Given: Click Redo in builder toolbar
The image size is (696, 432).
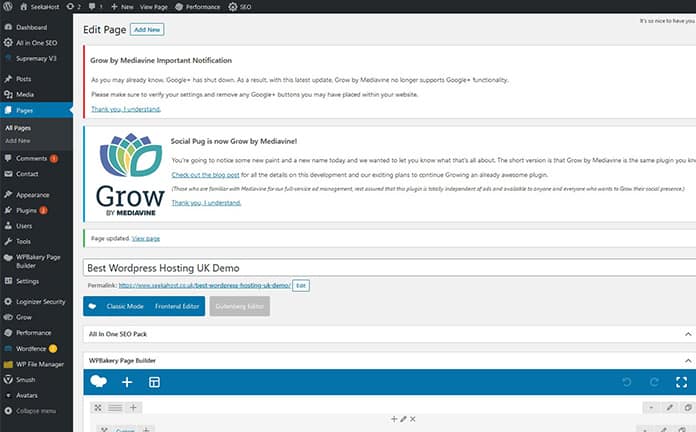Looking at the screenshot, I should tap(654, 382).
